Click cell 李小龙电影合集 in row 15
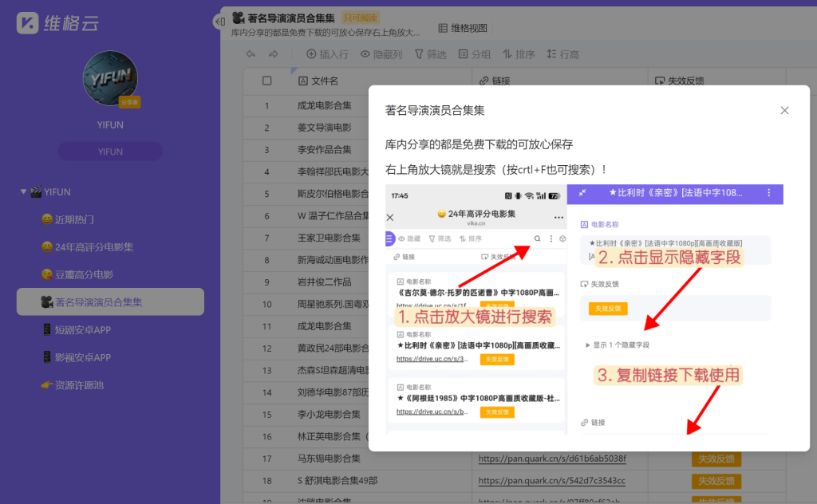The height and width of the screenshot is (504, 817). tap(329, 415)
